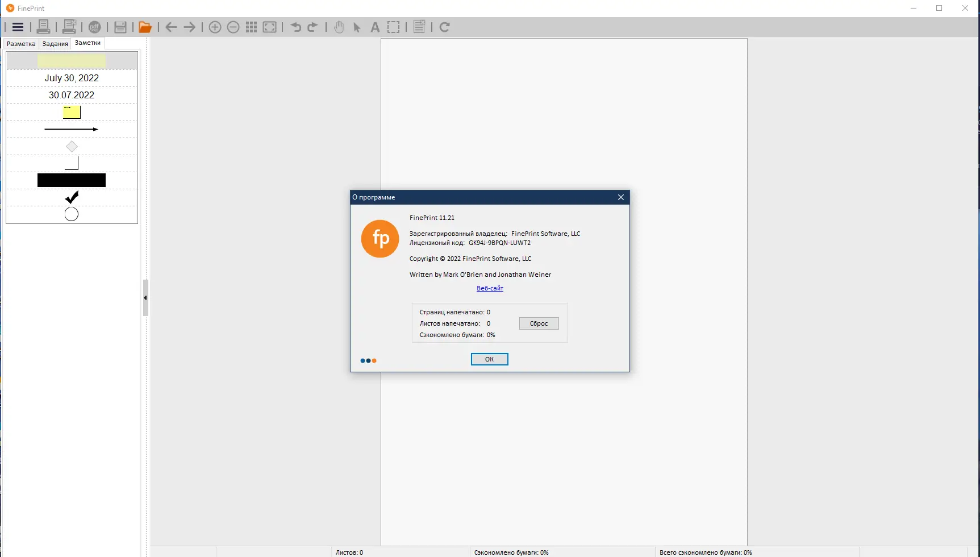Open the hamburger main menu
The image size is (980, 557).
coord(18,27)
